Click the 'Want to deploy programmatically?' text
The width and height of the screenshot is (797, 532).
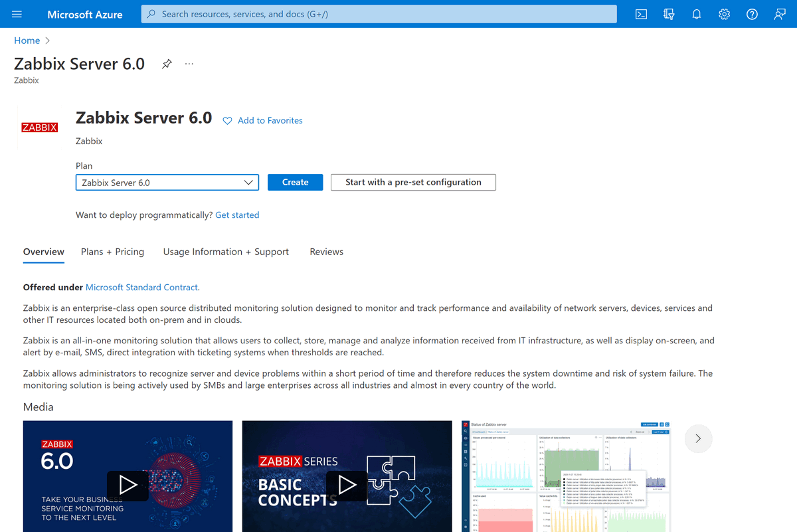click(144, 215)
